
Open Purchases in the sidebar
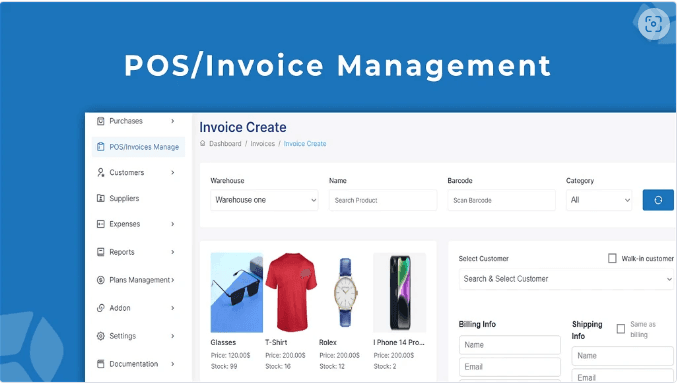[126, 121]
